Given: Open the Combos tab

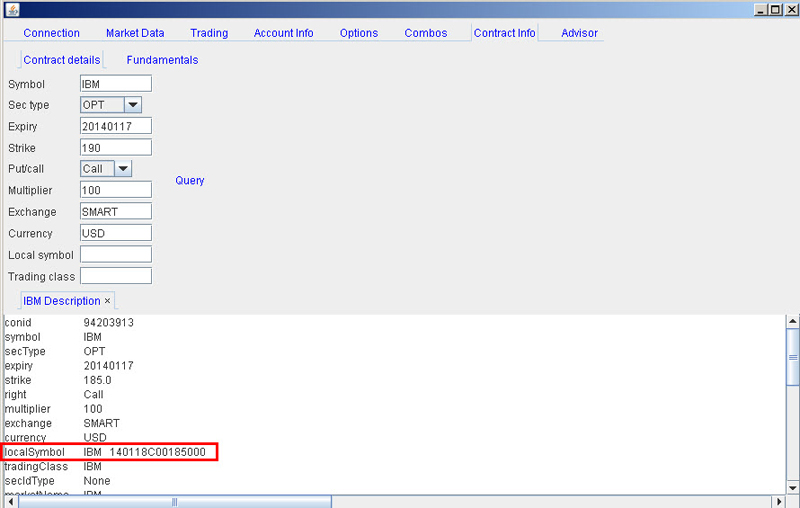Looking at the screenshot, I should [x=426, y=33].
